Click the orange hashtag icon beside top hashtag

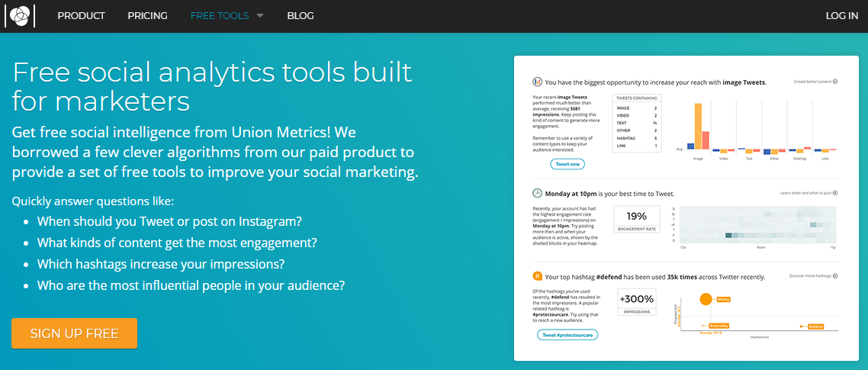tap(537, 276)
